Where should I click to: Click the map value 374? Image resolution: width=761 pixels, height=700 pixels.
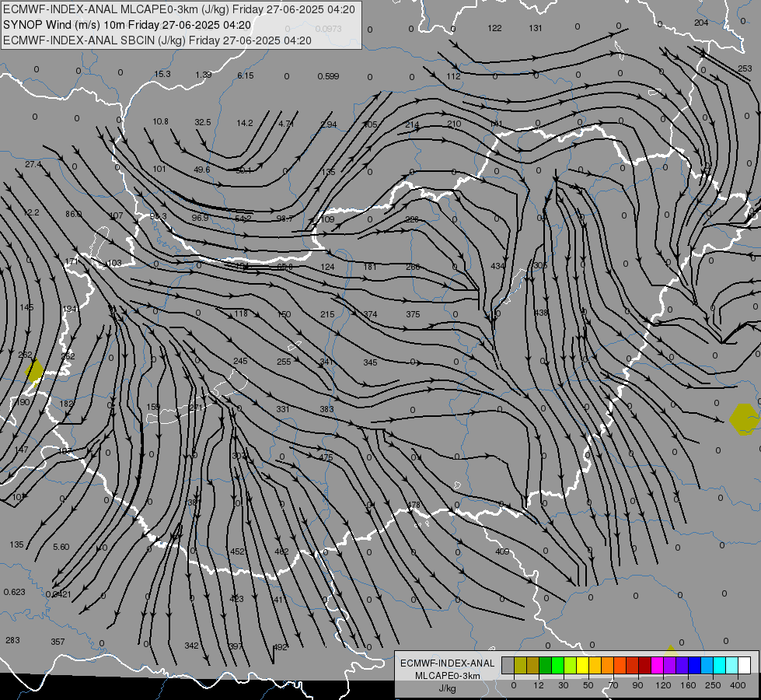[x=370, y=314]
